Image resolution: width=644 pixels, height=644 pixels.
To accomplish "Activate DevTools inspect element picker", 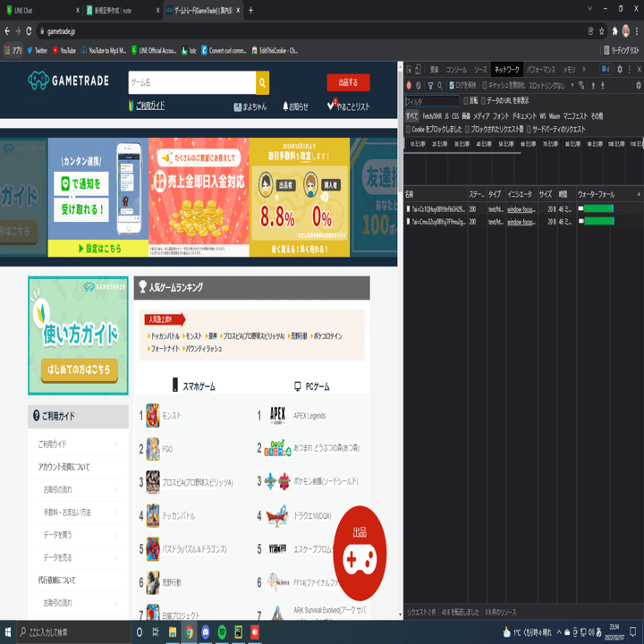I will pos(409,70).
